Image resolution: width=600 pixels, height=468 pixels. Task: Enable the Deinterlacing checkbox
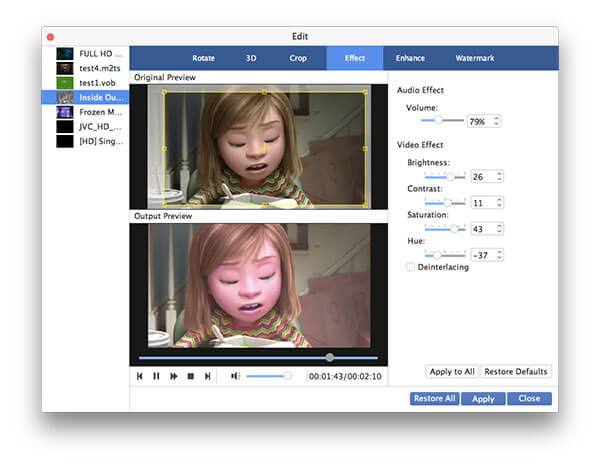(x=411, y=267)
